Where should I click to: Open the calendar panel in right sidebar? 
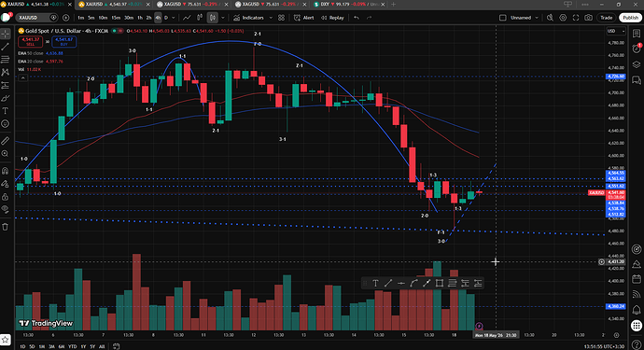(x=637, y=279)
